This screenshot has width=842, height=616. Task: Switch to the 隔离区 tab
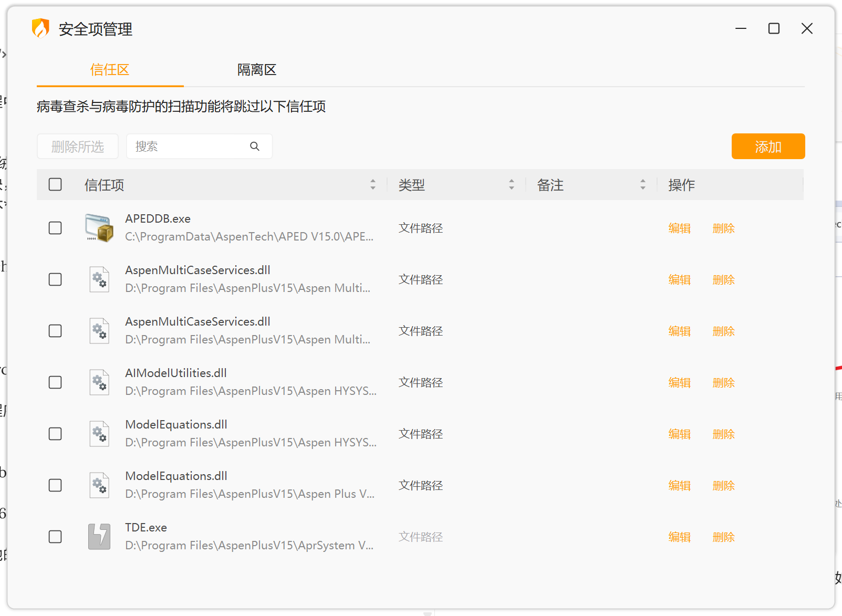coord(257,70)
